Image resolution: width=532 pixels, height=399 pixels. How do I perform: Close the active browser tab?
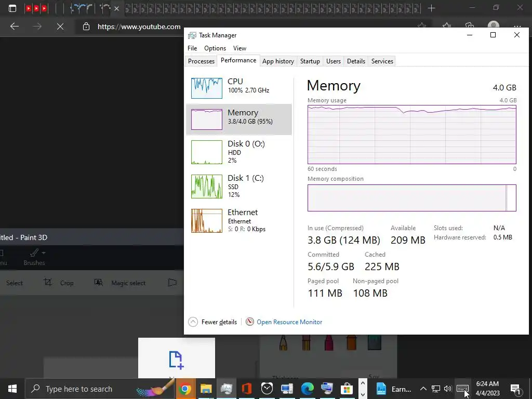coord(116,8)
